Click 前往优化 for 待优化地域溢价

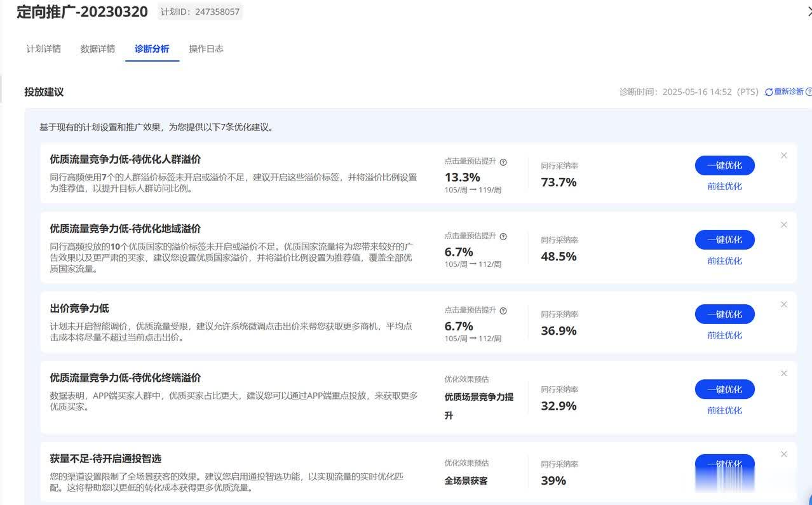724,260
